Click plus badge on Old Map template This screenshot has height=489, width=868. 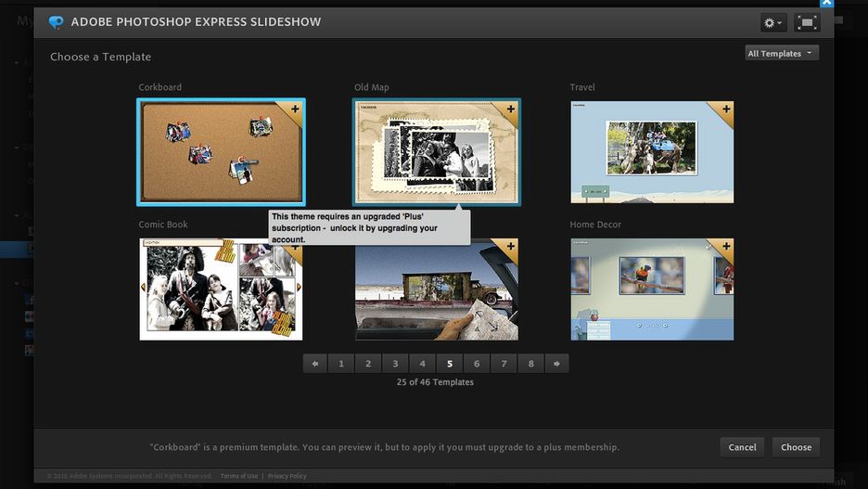click(x=511, y=109)
